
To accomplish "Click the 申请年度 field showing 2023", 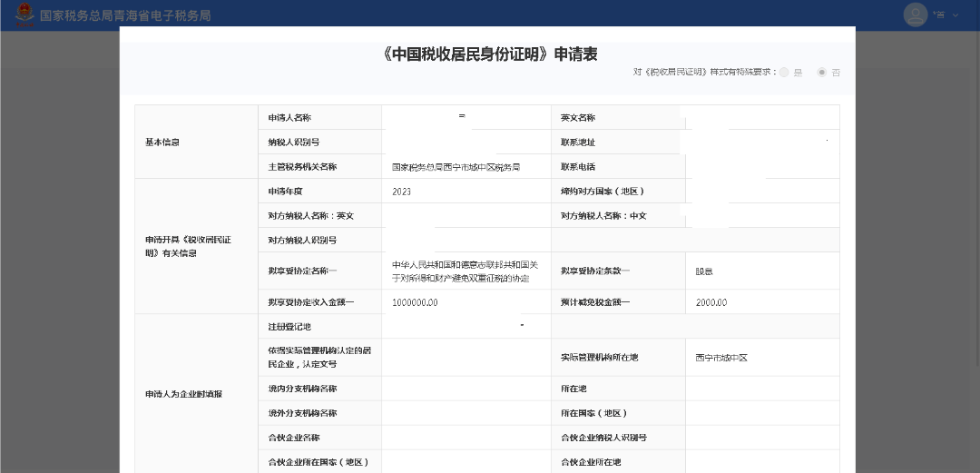I will [x=466, y=192].
